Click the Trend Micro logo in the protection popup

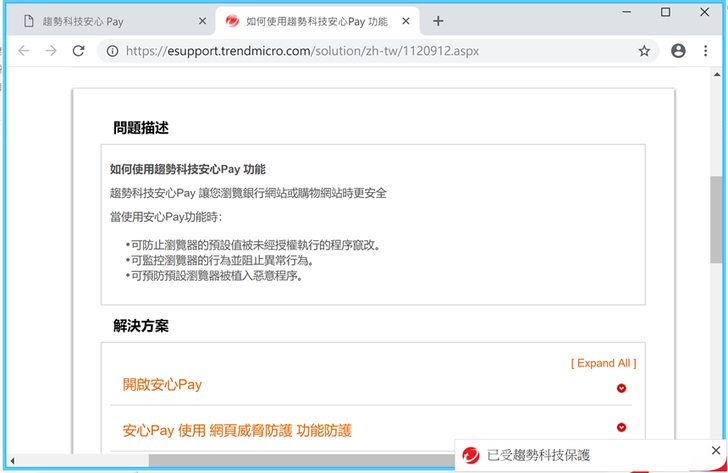pos(471,455)
